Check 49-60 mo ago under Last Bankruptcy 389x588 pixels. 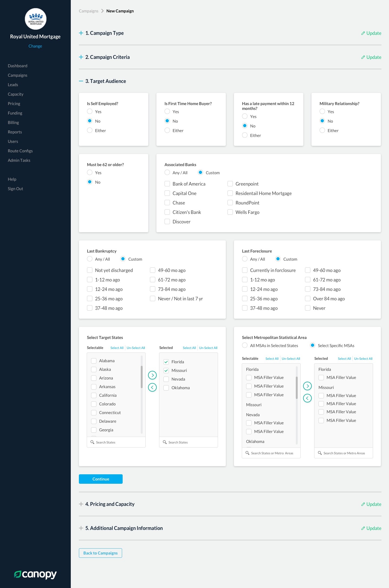[153, 270]
